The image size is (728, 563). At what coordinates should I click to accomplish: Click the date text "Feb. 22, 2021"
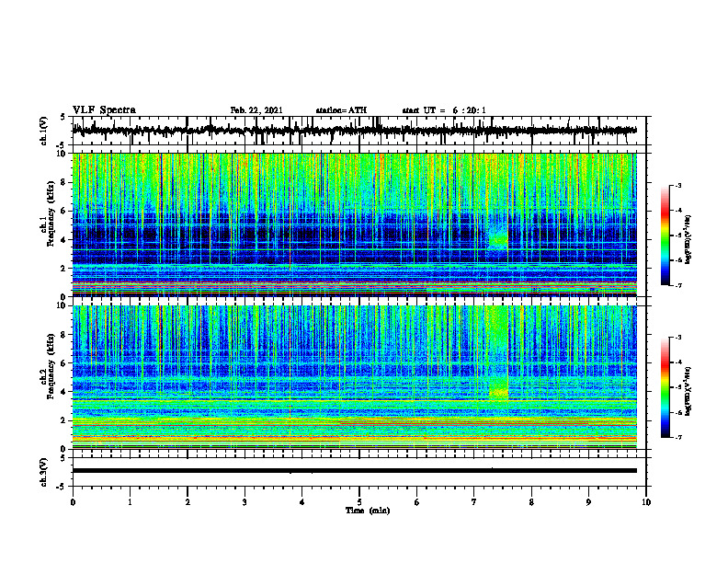(x=256, y=110)
